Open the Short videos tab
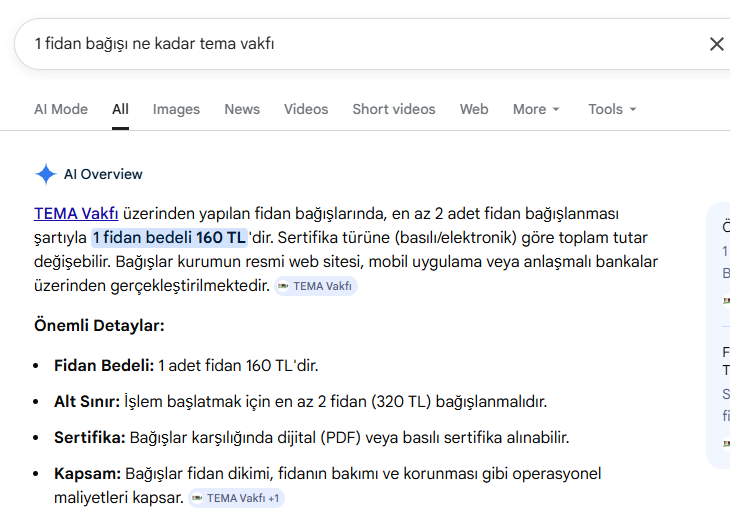 pos(394,109)
